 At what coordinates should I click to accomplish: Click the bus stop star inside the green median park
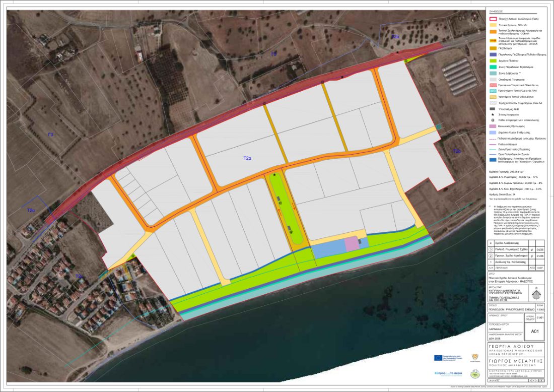[274, 175]
